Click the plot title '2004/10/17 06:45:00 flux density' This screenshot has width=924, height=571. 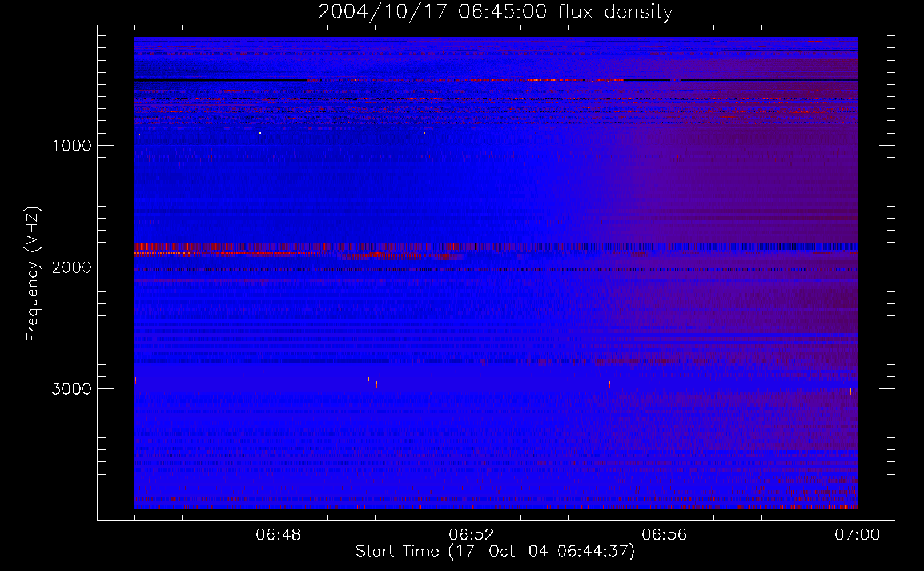[x=495, y=11]
